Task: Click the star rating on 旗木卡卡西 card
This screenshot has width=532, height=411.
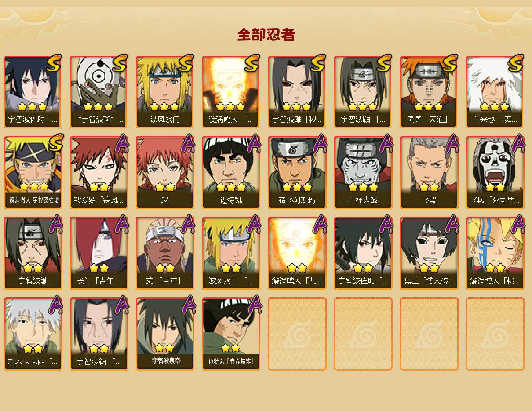Action: tap(33, 349)
